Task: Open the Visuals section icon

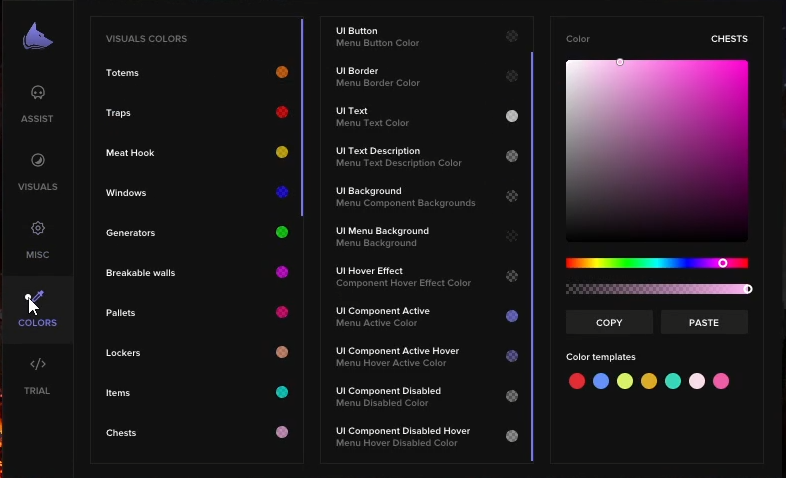Action: click(x=38, y=160)
